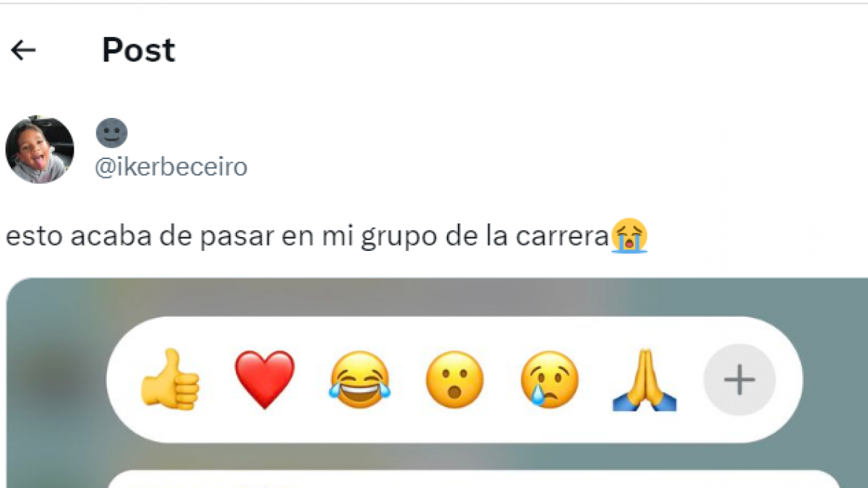
Task: React with the red heart emoji
Action: click(x=265, y=380)
